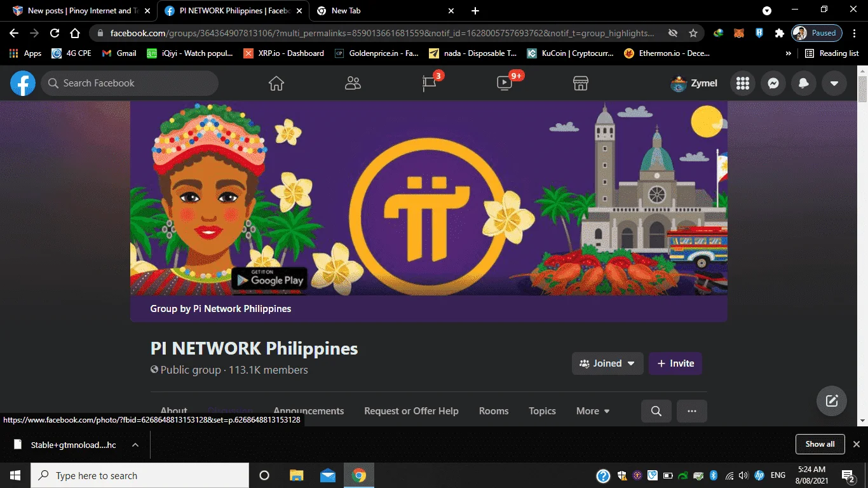The image size is (868, 488).
Task: Open a new browser tab
Action: coord(475,11)
